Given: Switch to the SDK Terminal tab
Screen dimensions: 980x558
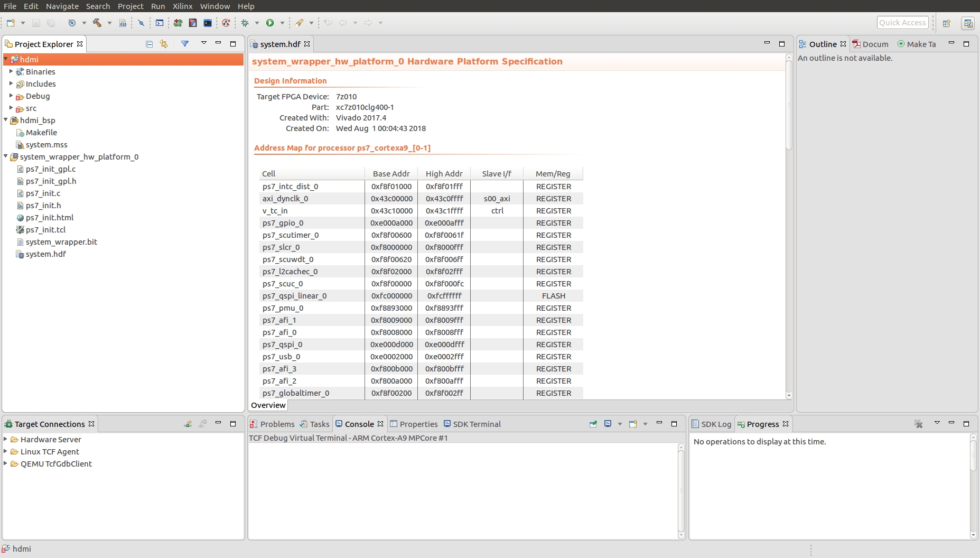Looking at the screenshot, I should point(472,424).
